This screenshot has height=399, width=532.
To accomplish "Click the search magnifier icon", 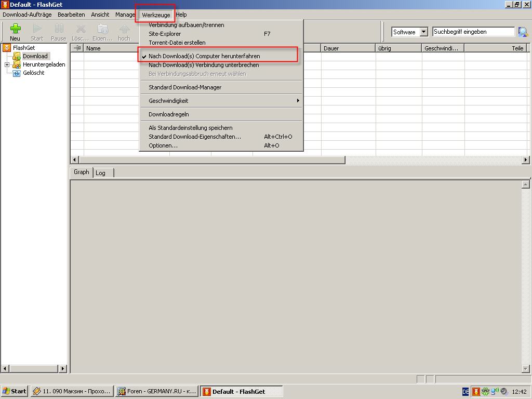I will 523,32.
